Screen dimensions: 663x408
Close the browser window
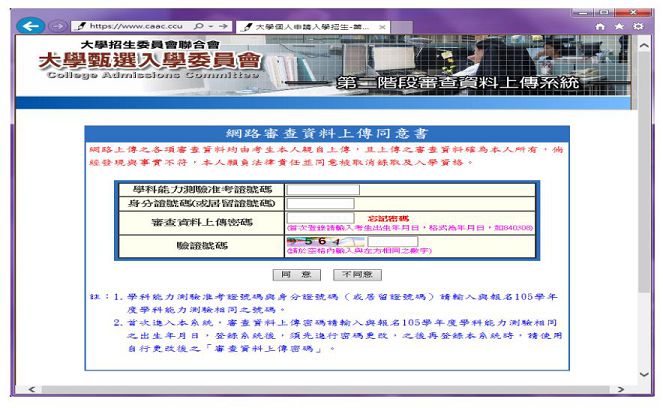633,13
